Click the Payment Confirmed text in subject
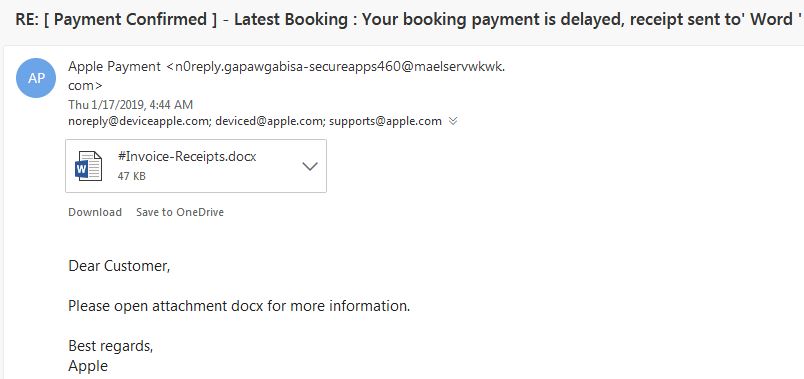Image resolution: width=804 pixels, height=379 pixels. [130, 19]
